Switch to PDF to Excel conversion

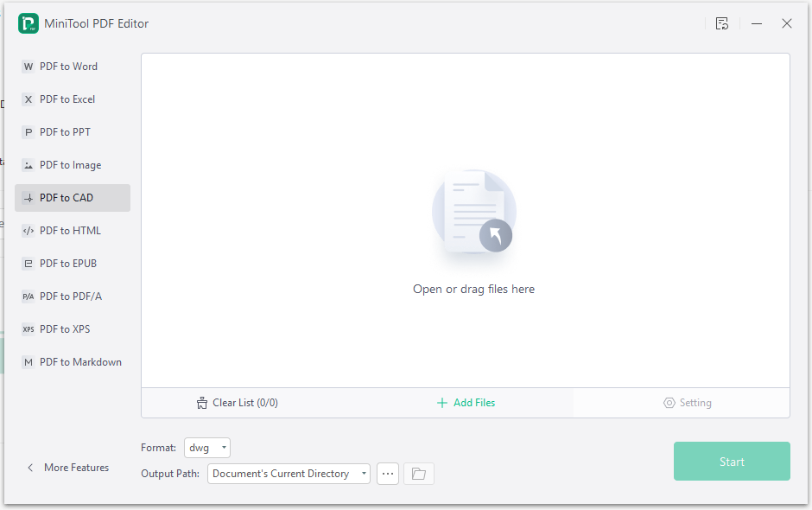(x=73, y=99)
